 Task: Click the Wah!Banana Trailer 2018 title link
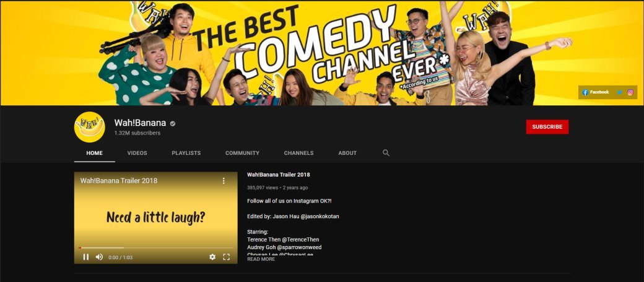pos(279,175)
